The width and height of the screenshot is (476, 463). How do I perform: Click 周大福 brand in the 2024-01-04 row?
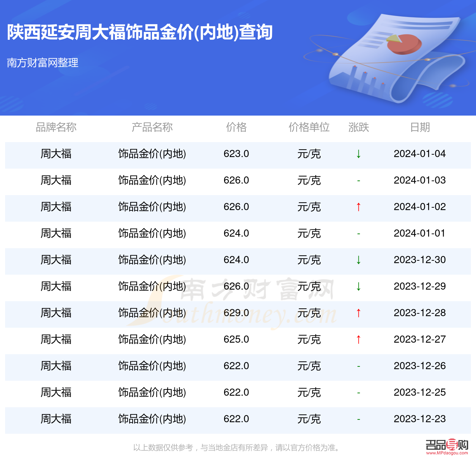coord(56,154)
